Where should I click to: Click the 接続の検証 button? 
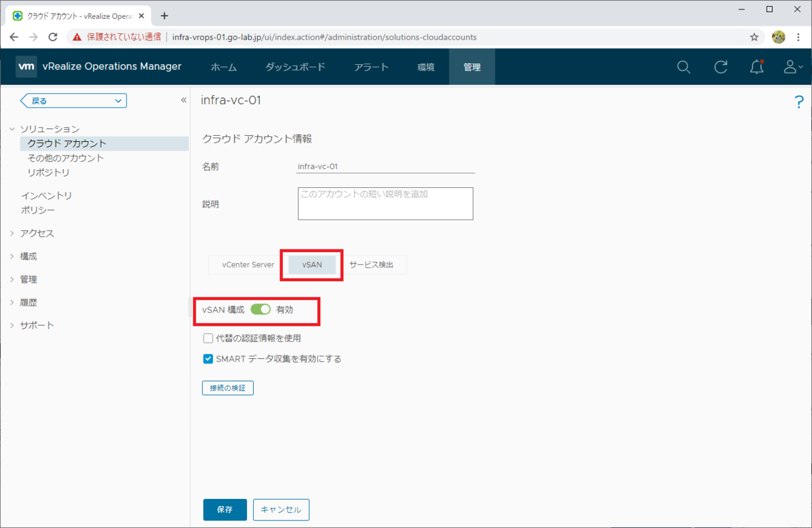click(227, 387)
